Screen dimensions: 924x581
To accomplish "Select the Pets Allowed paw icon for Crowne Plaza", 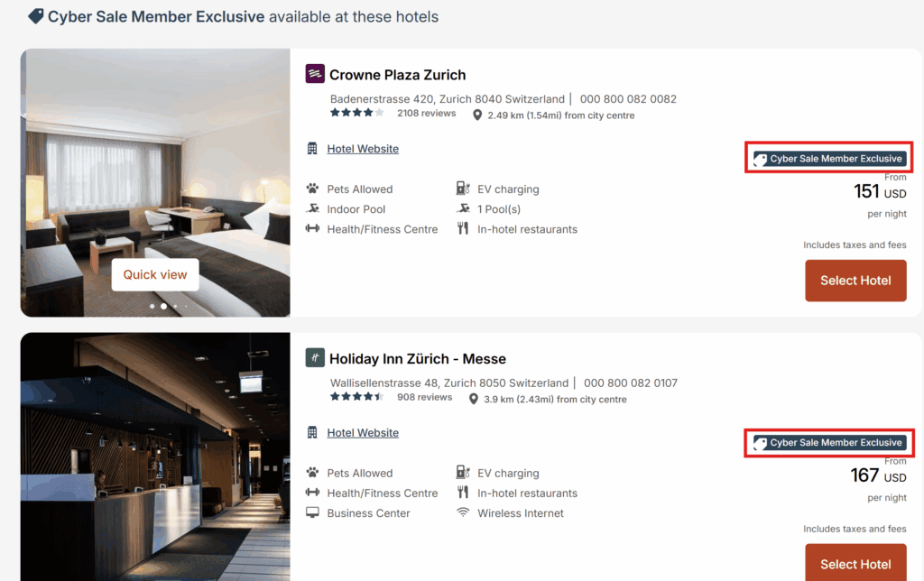I will coord(310,188).
